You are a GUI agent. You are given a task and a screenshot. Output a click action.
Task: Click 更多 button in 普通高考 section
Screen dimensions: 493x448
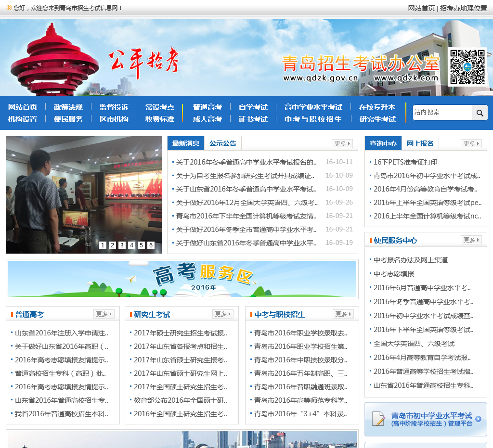[x=104, y=314]
